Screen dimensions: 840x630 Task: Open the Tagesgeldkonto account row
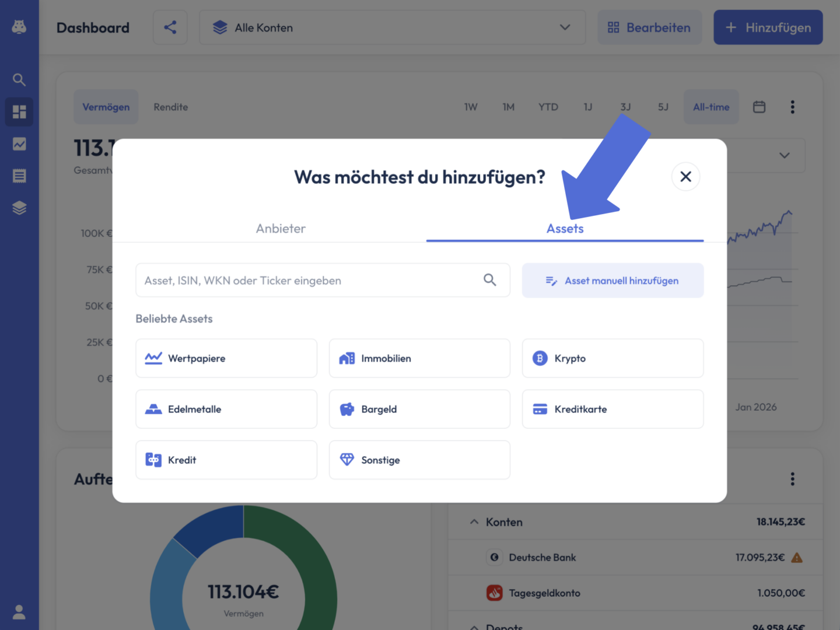coord(636,593)
